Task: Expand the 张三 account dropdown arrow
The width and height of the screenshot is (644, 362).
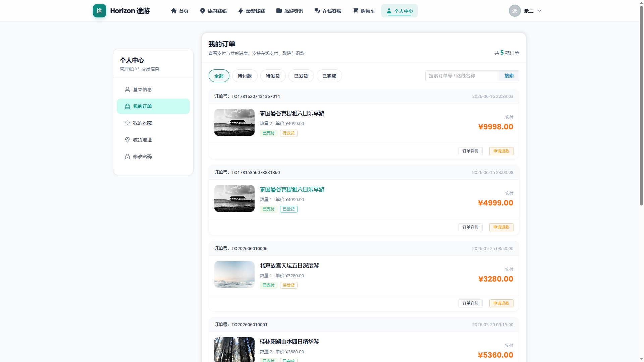Action: 540,11
